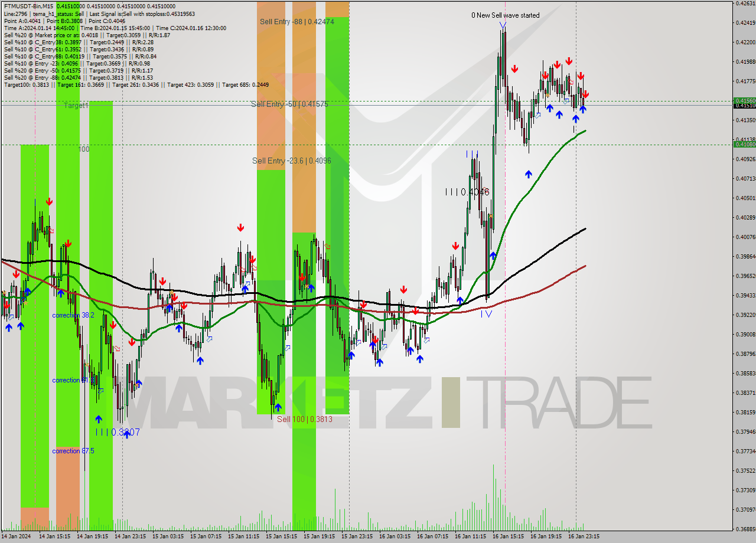This screenshot has height=543, width=756.
Task: Click the 0 New Sell wave started label
Action: (x=505, y=15)
